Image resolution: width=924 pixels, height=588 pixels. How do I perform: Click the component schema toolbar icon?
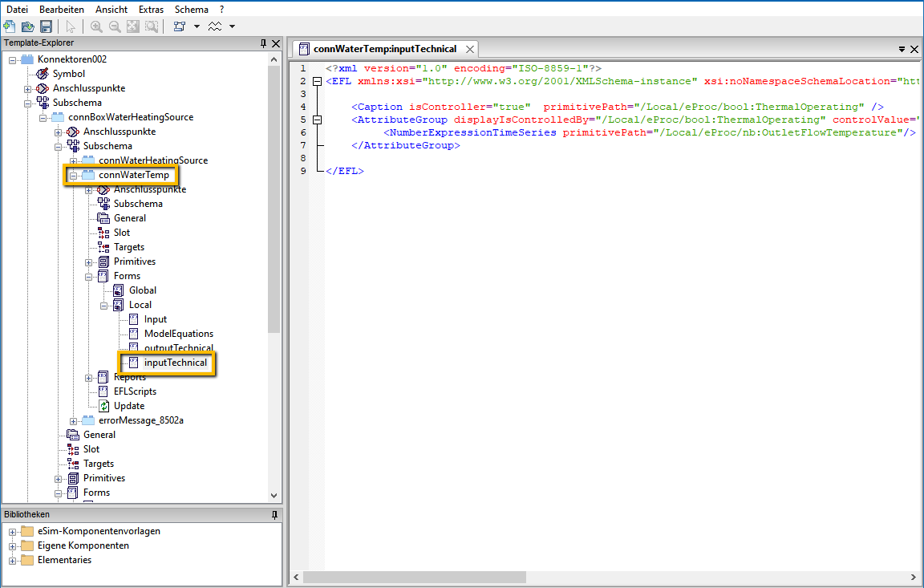tap(180, 26)
